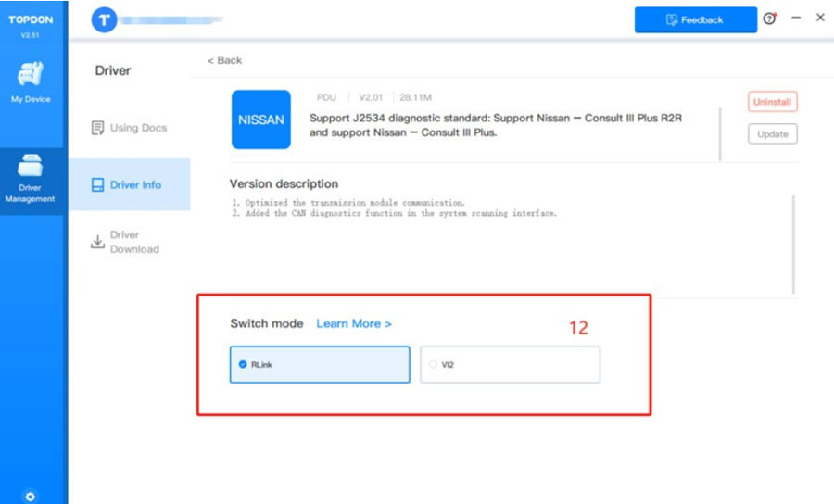Click the PDU label
This screenshot has width=834, height=504.
326,97
